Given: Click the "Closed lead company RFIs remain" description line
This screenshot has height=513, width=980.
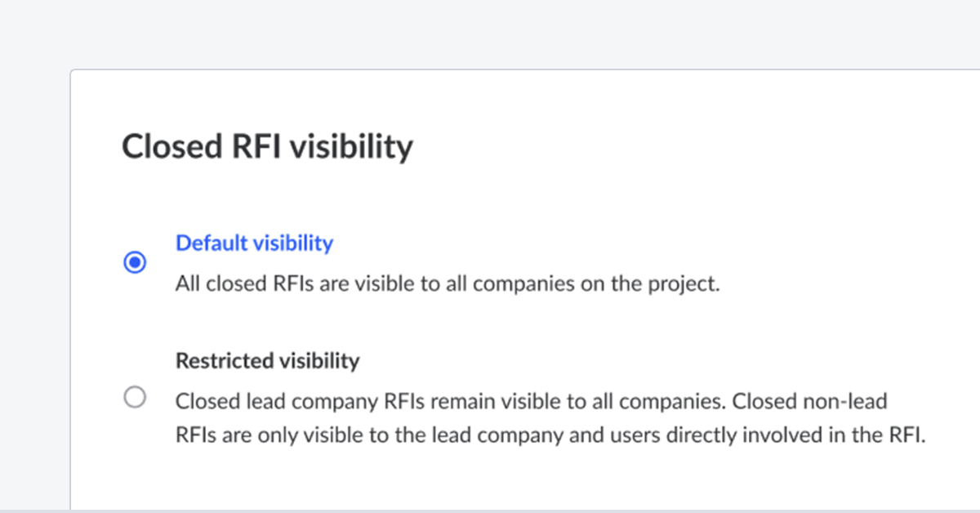Looking at the screenshot, I should 532,401.
